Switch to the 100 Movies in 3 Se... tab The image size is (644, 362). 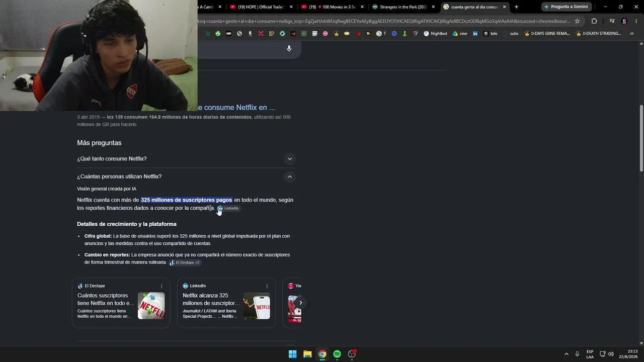[x=332, y=7]
